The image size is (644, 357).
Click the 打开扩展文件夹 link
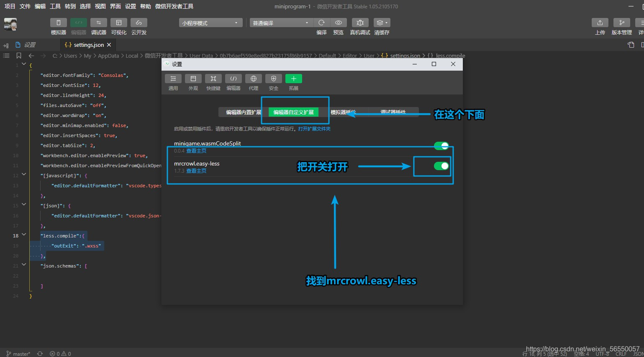(x=314, y=129)
